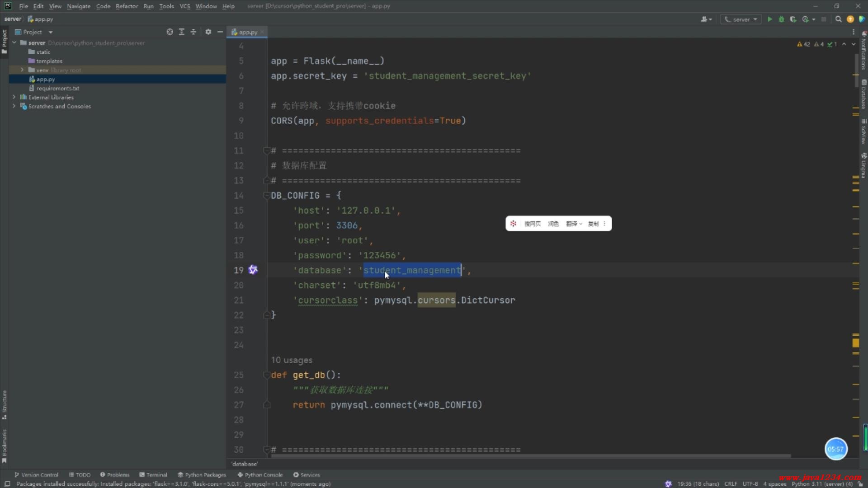Run the server configuration

pos(769,19)
